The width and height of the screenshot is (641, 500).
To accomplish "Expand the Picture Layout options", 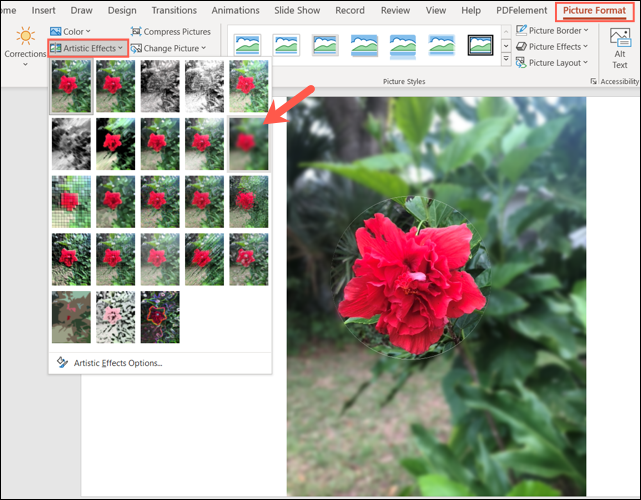I will [x=554, y=62].
